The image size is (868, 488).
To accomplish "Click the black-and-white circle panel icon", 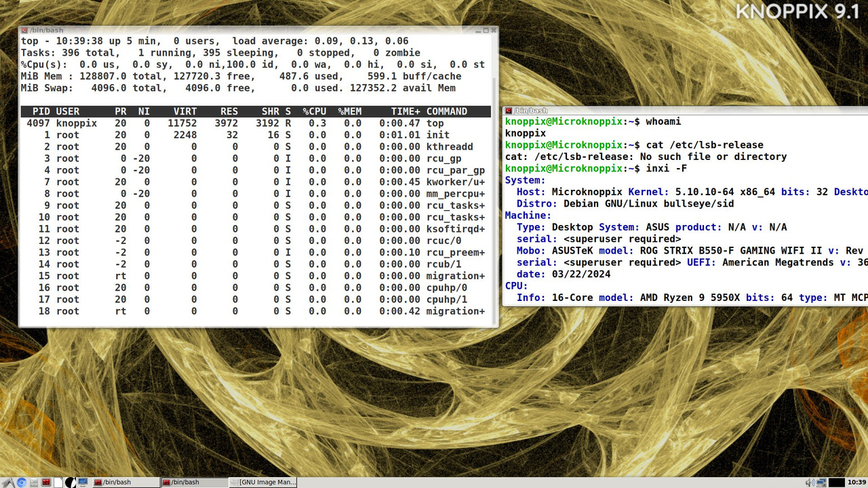I will pyautogui.click(x=71, y=483).
